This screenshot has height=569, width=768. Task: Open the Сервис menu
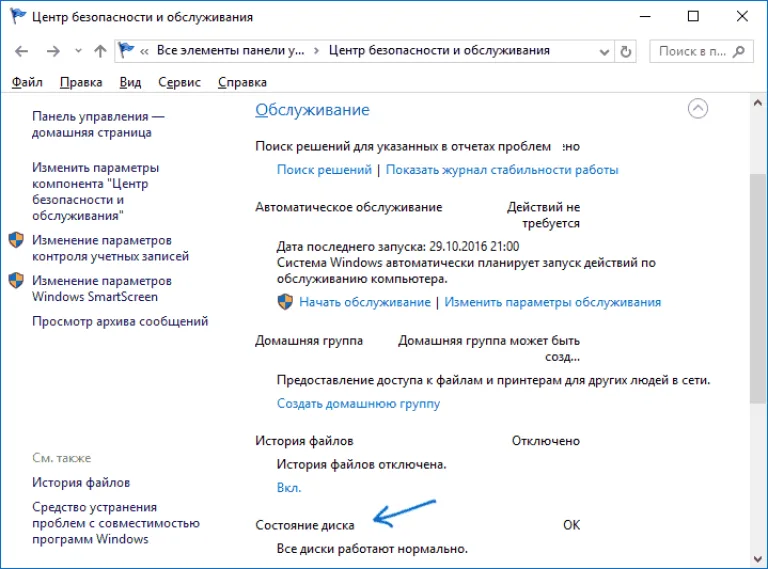179,82
